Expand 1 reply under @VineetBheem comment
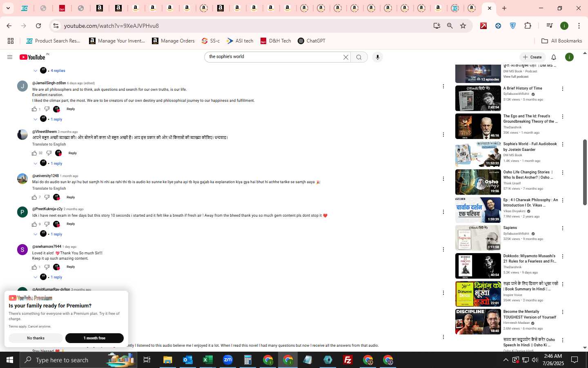Screen dimensions: 588x368 (56, 164)
